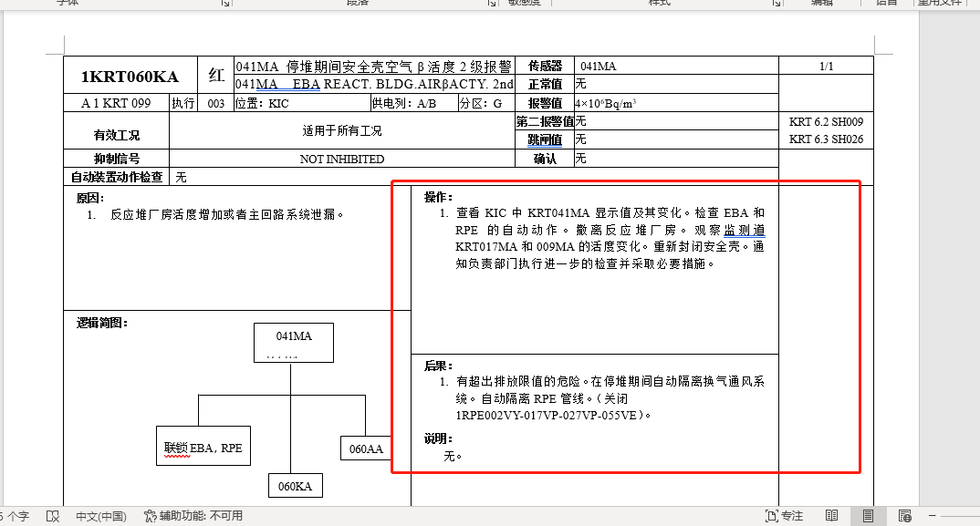The width and height of the screenshot is (980, 526).
Task: Switch to Web Layout view
Action: (x=904, y=516)
